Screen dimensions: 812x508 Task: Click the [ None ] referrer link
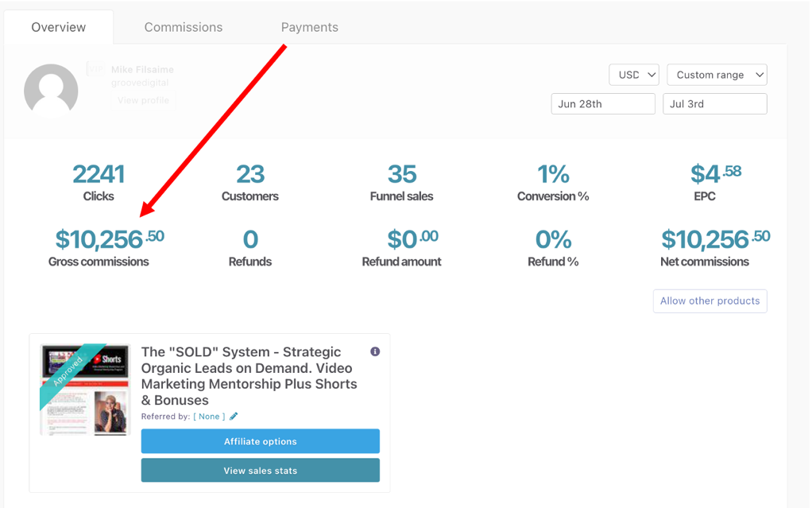tap(209, 416)
